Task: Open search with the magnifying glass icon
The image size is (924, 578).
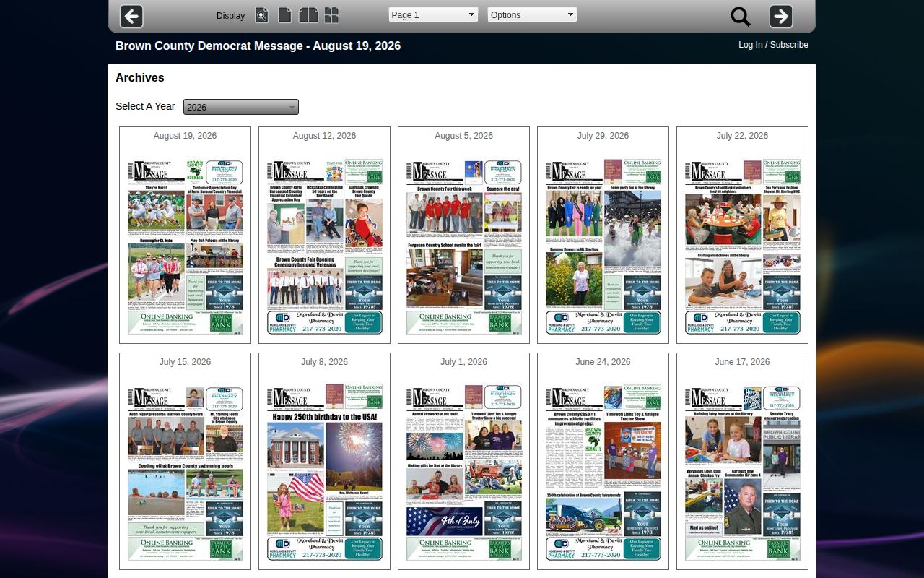Action: [x=741, y=17]
